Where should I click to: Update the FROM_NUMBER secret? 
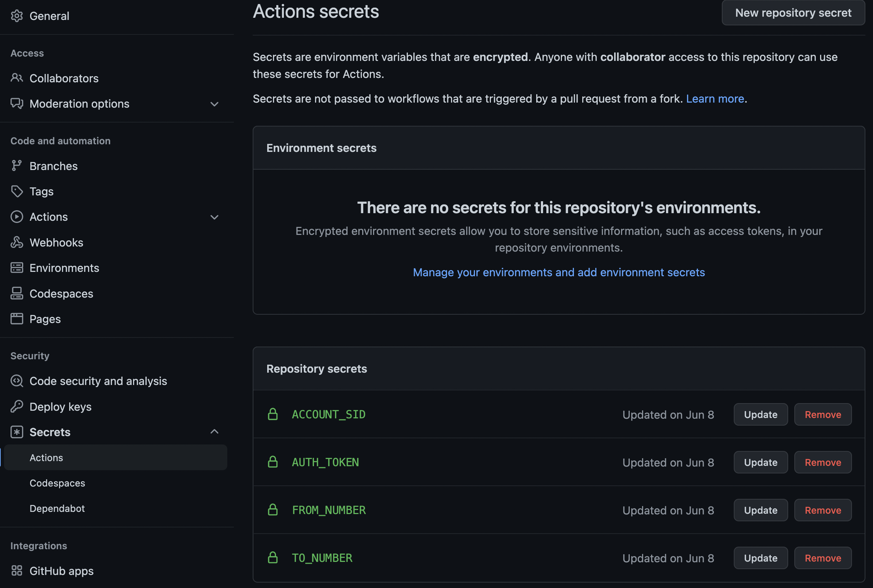coord(761,510)
